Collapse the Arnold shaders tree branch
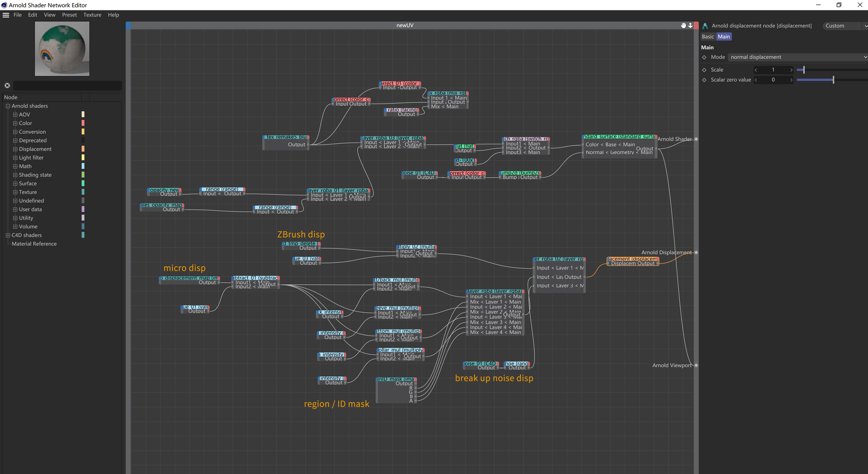868x474 pixels. [8, 106]
